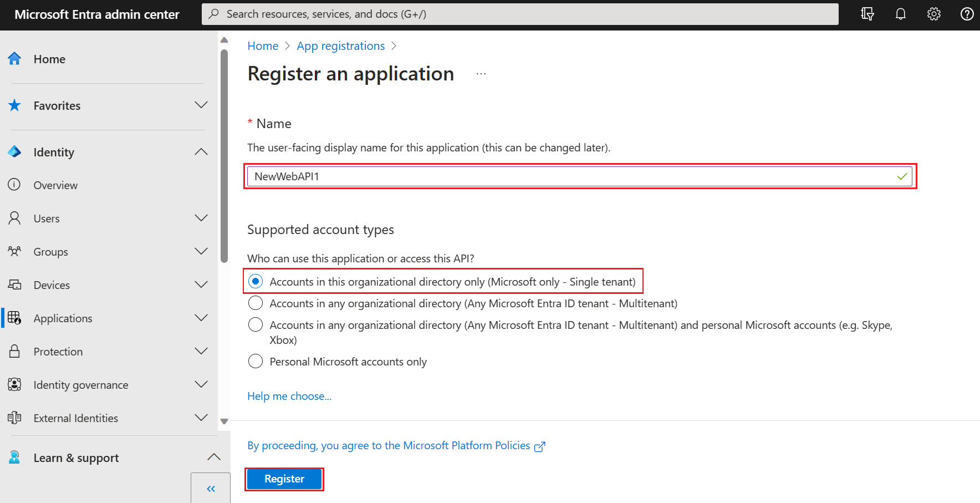Select single tenant accounts radio option
This screenshot has width=980, height=503.
(256, 282)
